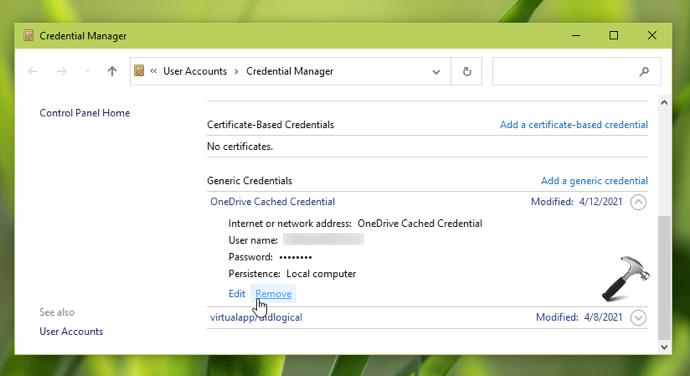Click the scrollbar down arrow

[x=664, y=347]
